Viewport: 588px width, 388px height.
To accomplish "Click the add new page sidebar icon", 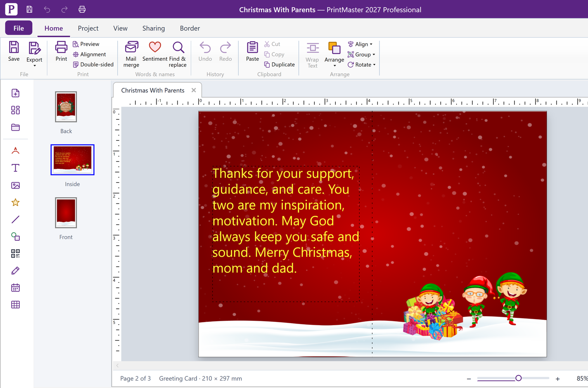I will pyautogui.click(x=15, y=93).
